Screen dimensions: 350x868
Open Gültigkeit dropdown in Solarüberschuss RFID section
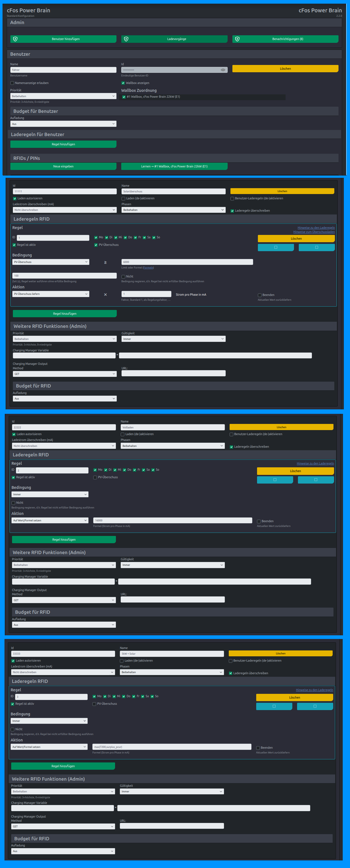click(174, 339)
